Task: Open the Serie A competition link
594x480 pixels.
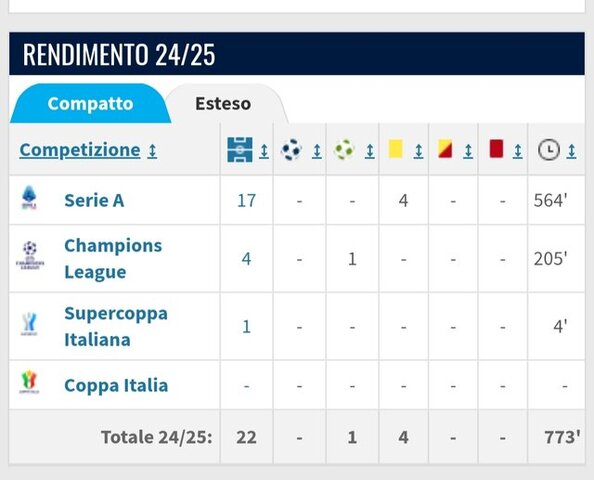Action: point(94,200)
